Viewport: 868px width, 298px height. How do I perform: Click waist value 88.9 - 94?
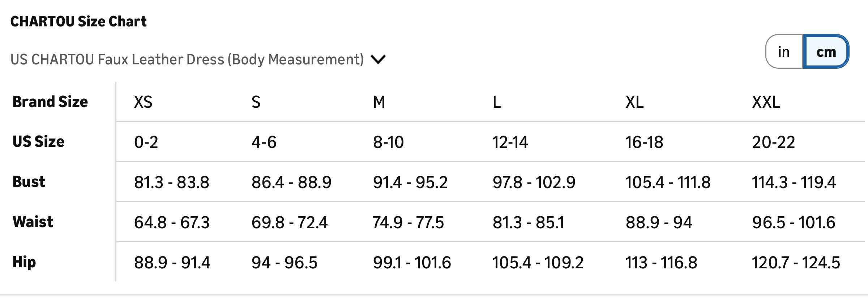click(659, 222)
